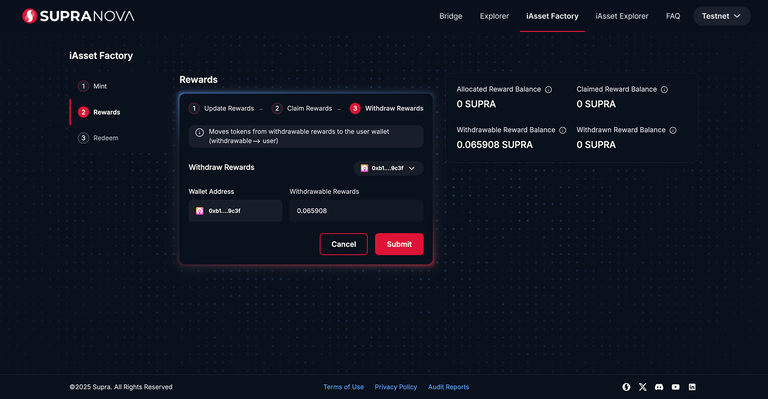The image size is (768, 399).
Task: Select Rewards step in sidebar
Action: click(99, 112)
